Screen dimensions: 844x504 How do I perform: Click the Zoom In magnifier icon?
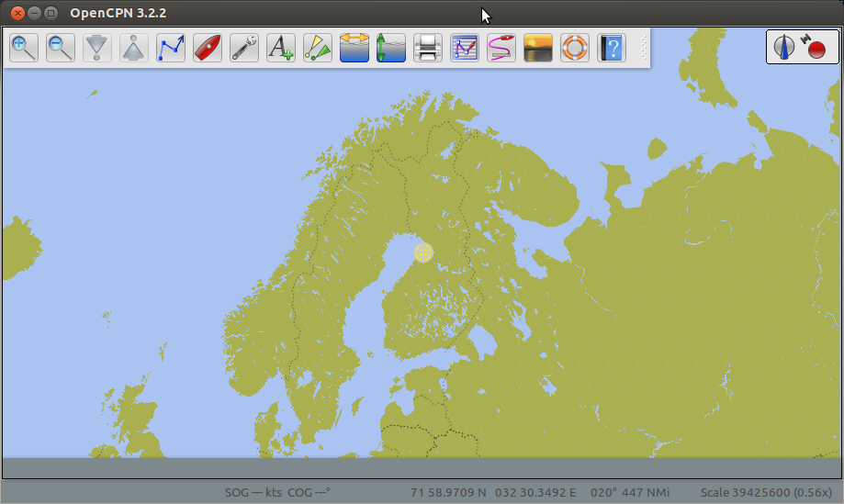(x=24, y=48)
